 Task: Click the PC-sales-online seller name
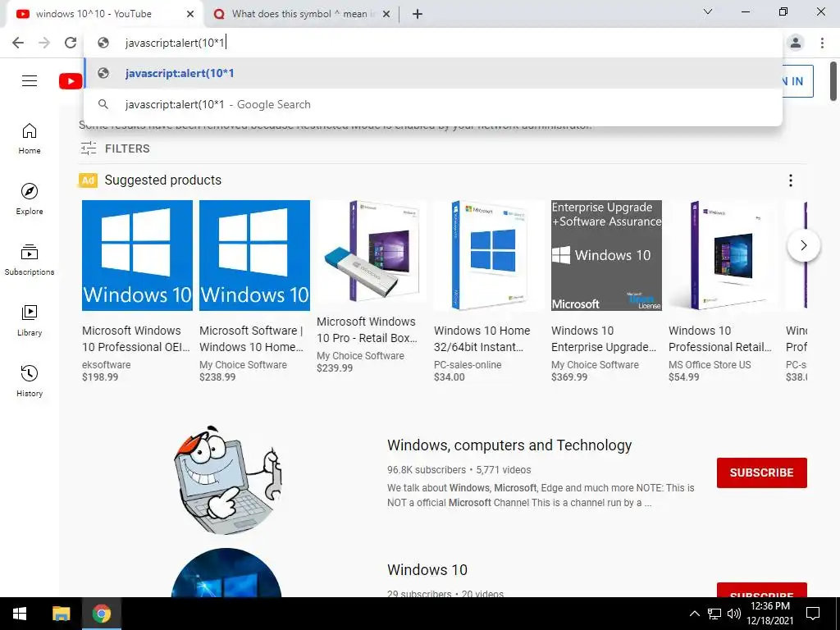tap(468, 365)
